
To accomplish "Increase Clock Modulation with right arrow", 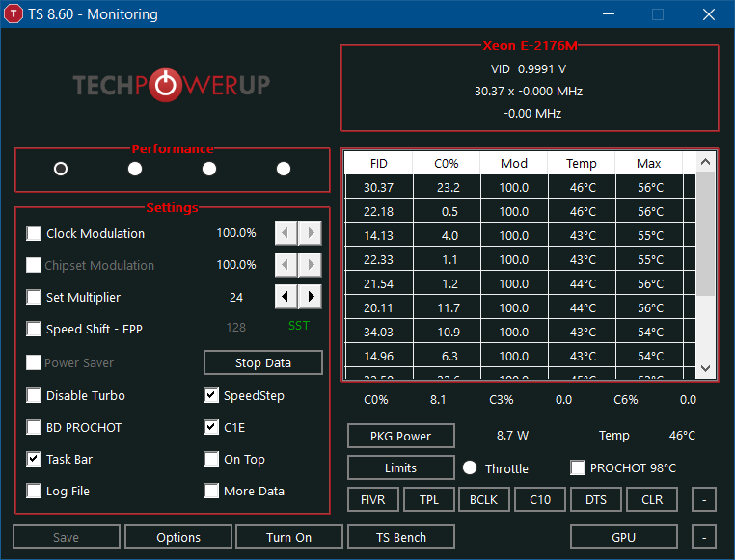I will (310, 232).
